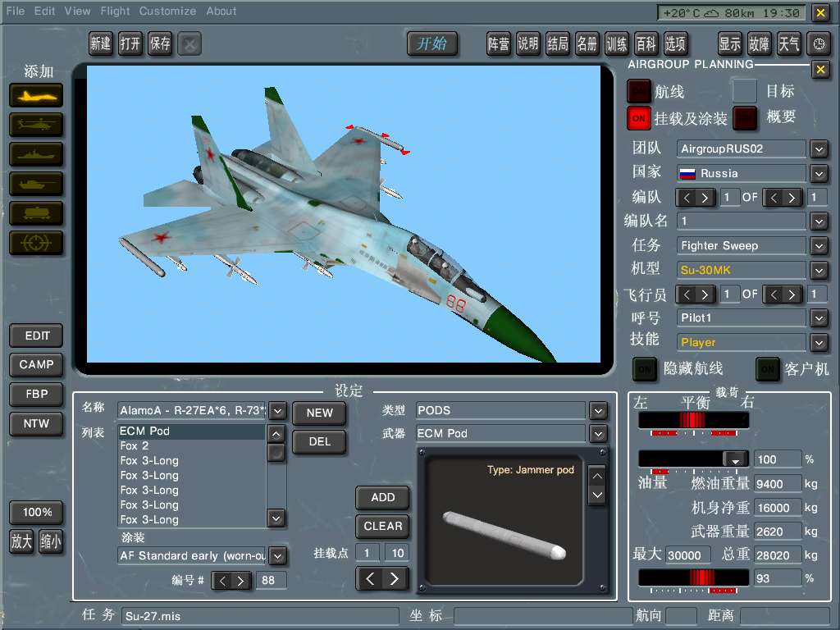Expand the 团队 AirgroupRUS02 dropdown
840x630 pixels.
tap(819, 149)
